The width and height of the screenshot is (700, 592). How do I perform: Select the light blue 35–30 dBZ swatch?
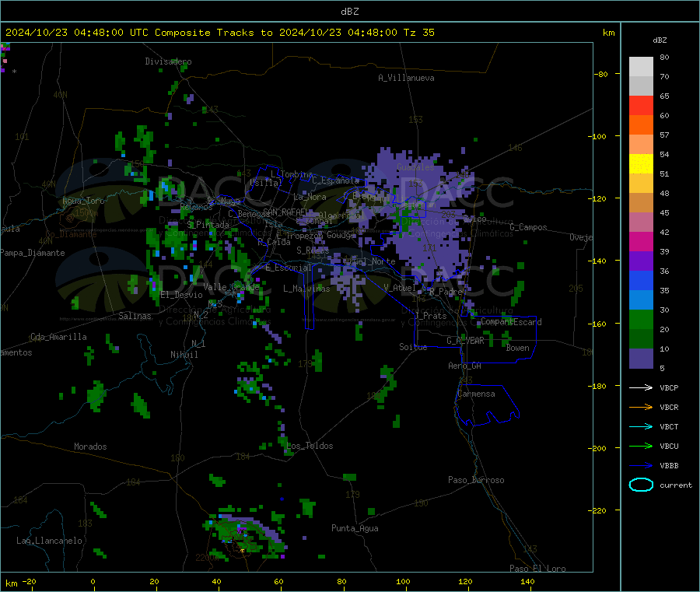coord(641,300)
